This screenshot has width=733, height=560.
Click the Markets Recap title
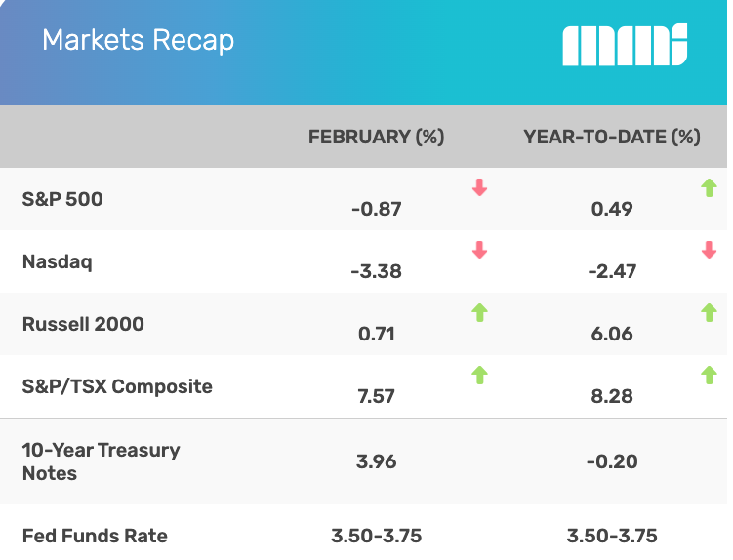point(138,41)
